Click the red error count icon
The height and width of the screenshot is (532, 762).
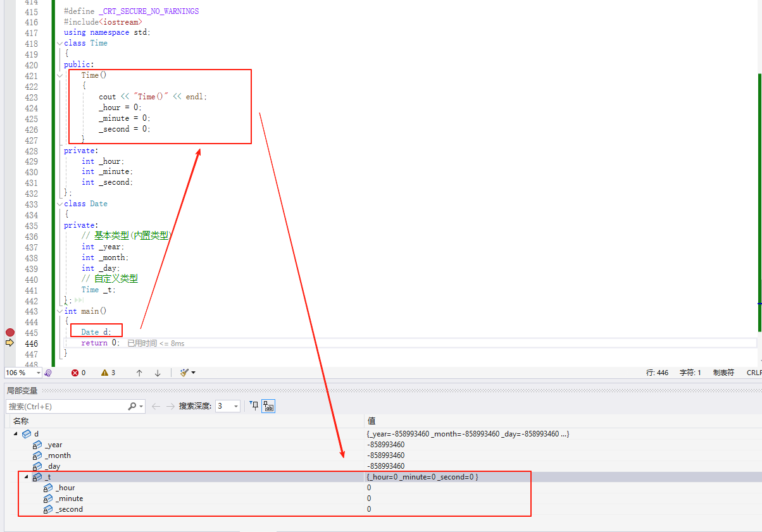pyautogui.click(x=75, y=373)
